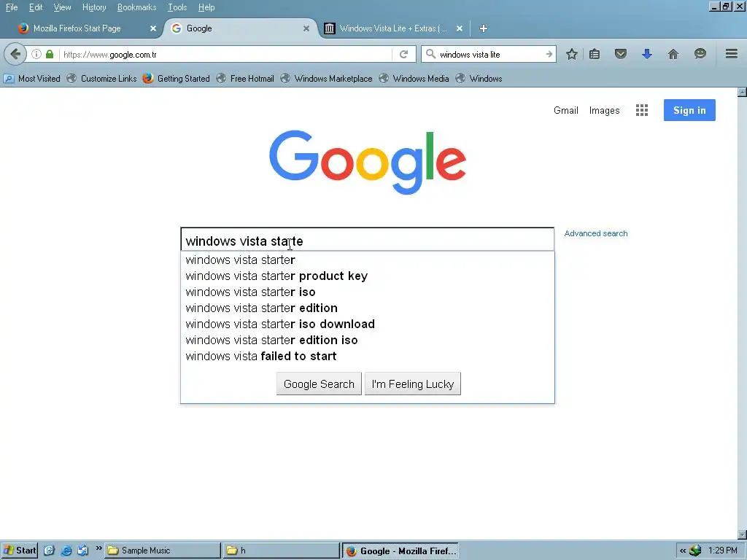
Task: Select suggestion 'windows vista failed to start'
Action: pos(368,356)
